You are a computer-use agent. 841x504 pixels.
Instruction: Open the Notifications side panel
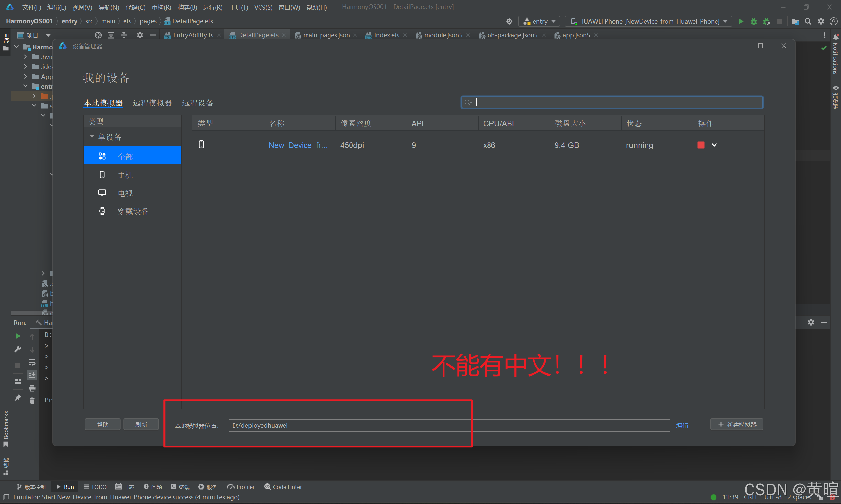coord(835,54)
